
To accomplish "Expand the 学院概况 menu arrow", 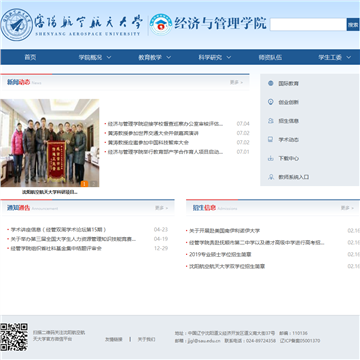I will pos(109,57).
